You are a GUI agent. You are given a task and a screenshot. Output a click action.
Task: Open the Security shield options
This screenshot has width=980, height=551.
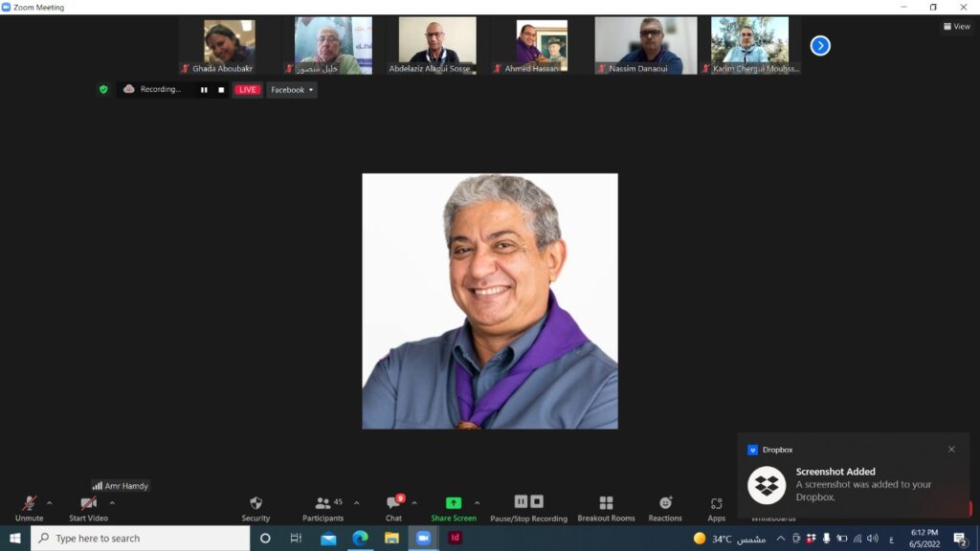256,507
